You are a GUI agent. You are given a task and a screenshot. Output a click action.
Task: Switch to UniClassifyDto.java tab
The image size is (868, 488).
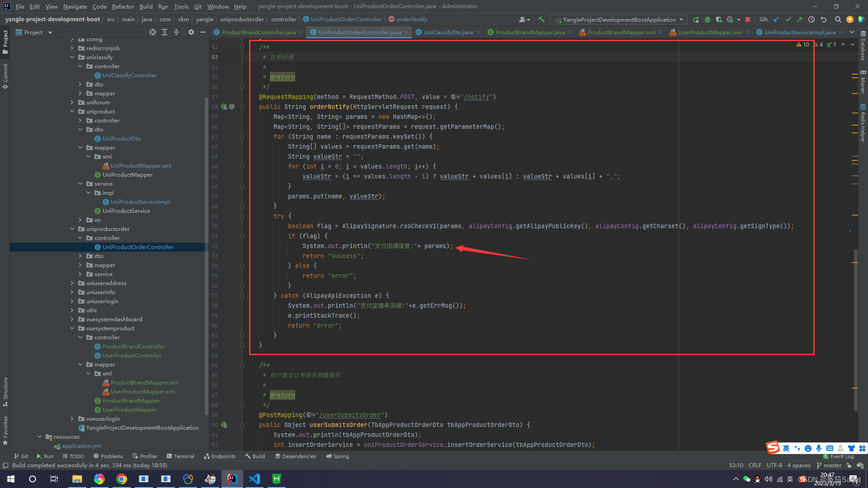448,32
